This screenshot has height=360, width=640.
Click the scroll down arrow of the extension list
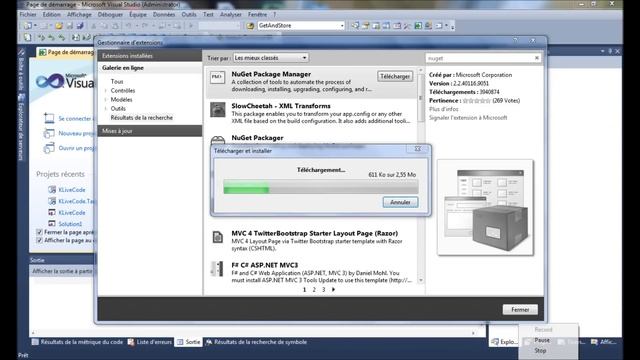[x=421, y=281]
